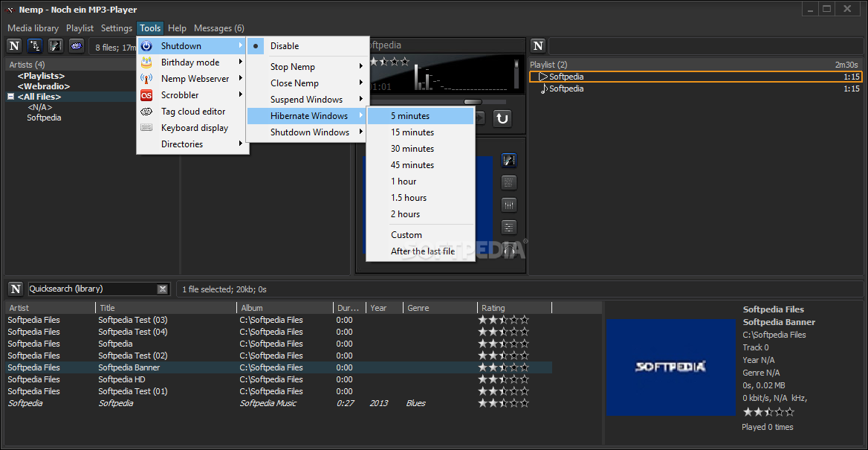This screenshot has height=450, width=868.
Task: Select <Playlists> in the Artists tree
Action: pyautogui.click(x=41, y=75)
